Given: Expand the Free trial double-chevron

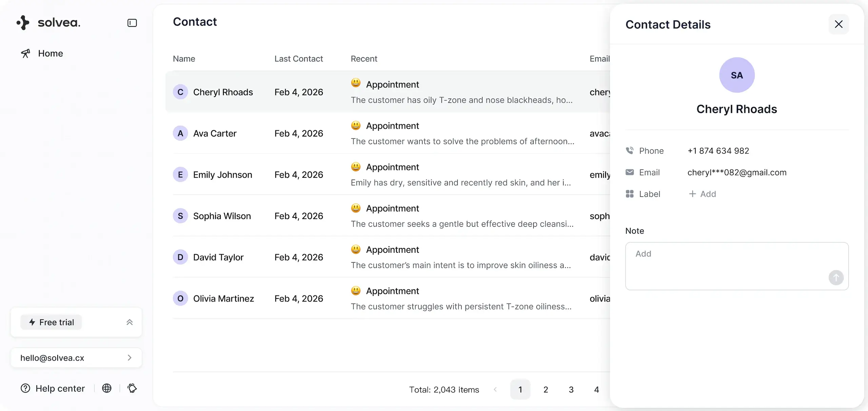Looking at the screenshot, I should click(130, 322).
